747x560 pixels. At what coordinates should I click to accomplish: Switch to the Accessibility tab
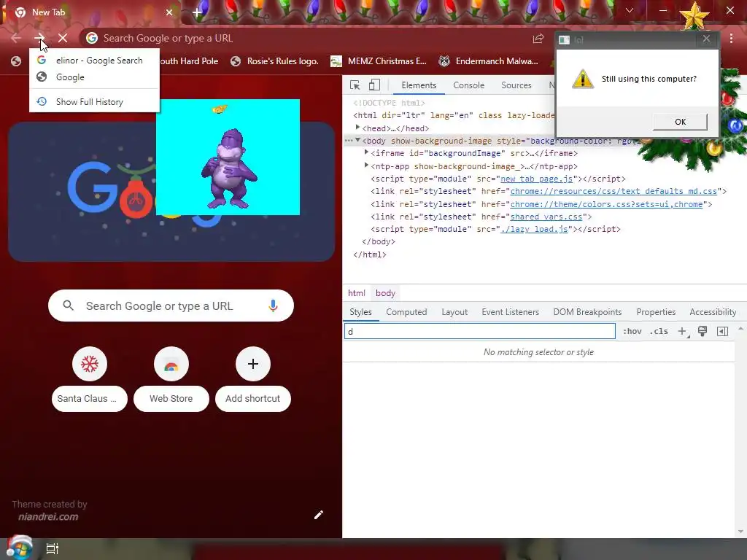(713, 312)
